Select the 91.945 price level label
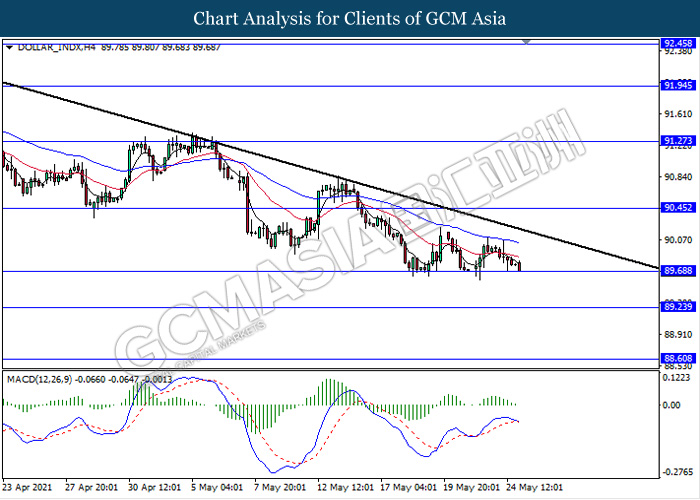This screenshot has width=700, height=500. 678,85
